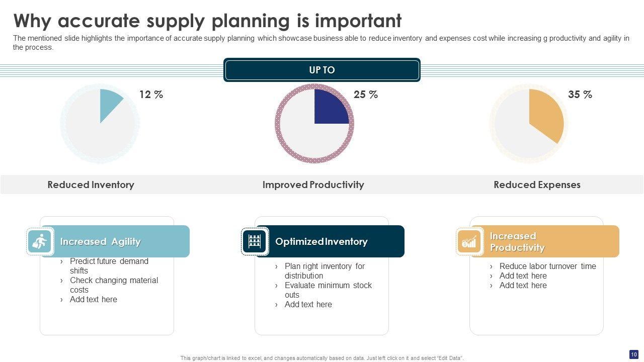The width and height of the screenshot is (644, 362).
Task: Click the Reduce labor turnover time bullet
Action: 547,266
